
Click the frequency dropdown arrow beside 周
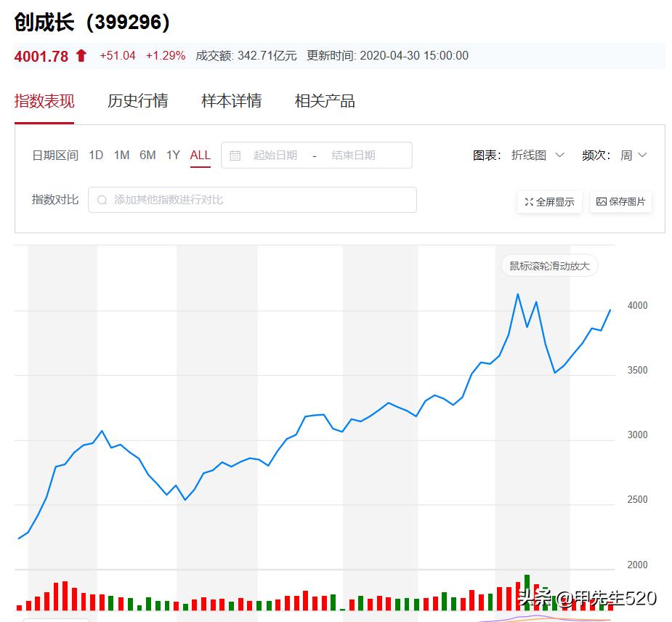tap(644, 155)
